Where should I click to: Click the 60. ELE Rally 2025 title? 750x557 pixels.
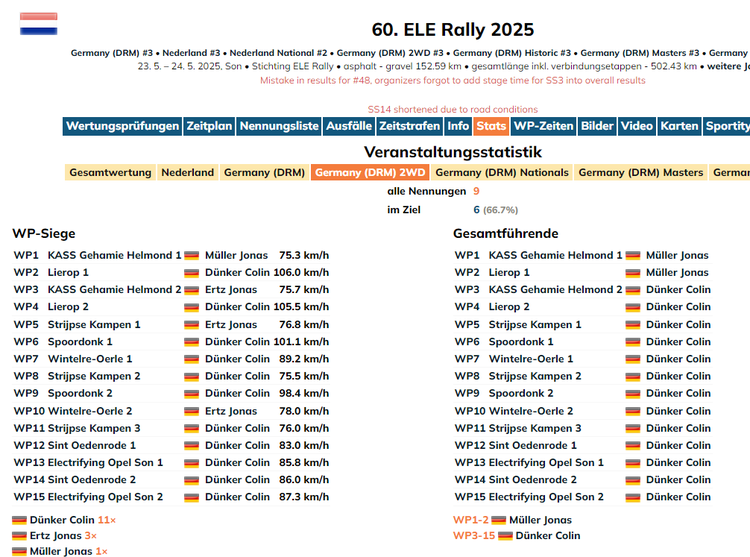(x=452, y=30)
